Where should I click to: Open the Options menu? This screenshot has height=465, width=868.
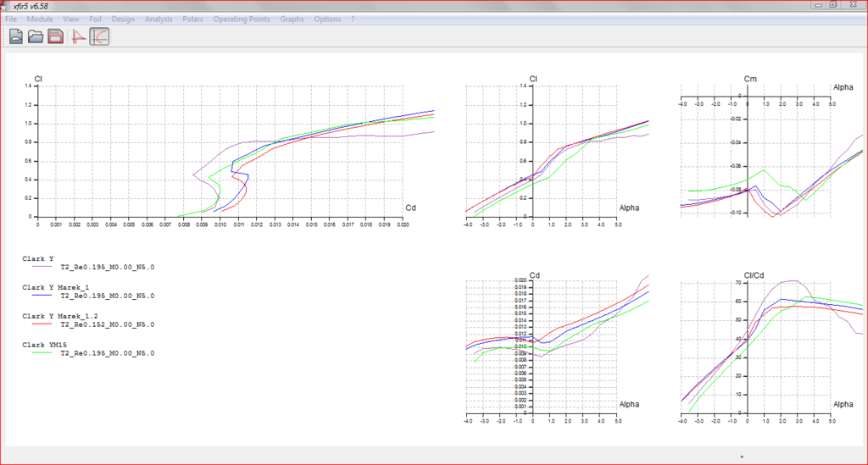327,19
